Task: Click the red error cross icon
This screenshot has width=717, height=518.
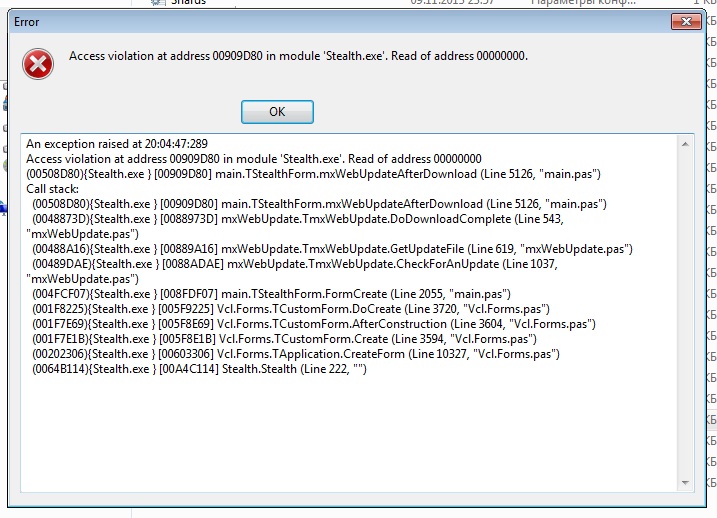Action: (38, 64)
